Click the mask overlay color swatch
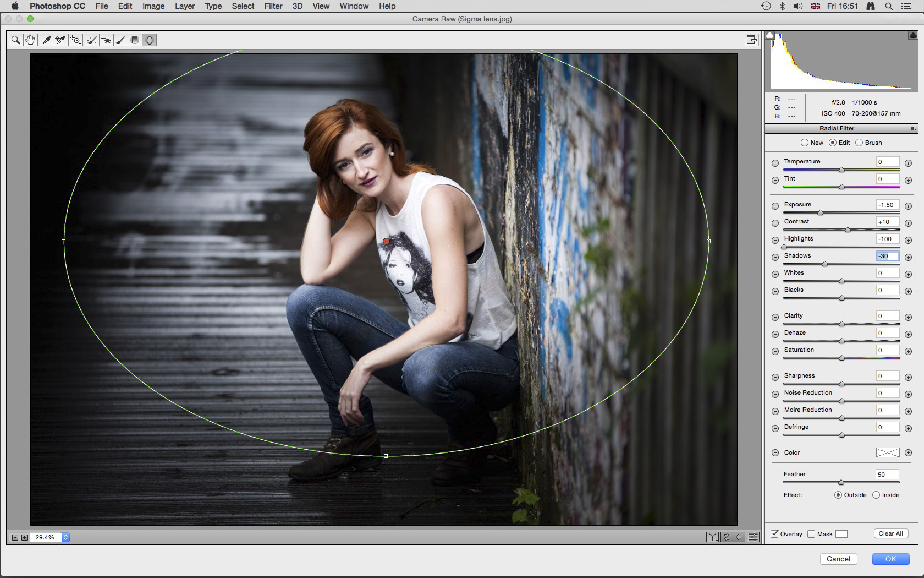This screenshot has height=578, width=924. tap(842, 534)
